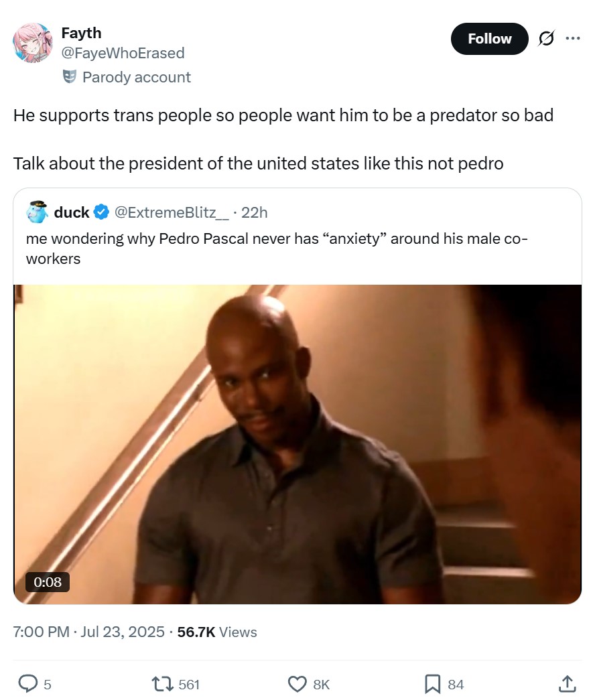Open the @FayeWhoErased handle

pos(123,53)
